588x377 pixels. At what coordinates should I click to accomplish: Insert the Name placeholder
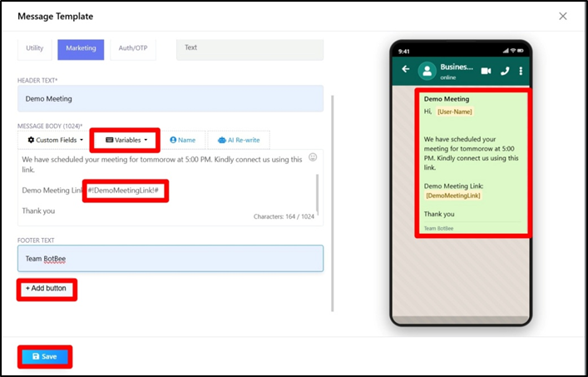(x=182, y=140)
